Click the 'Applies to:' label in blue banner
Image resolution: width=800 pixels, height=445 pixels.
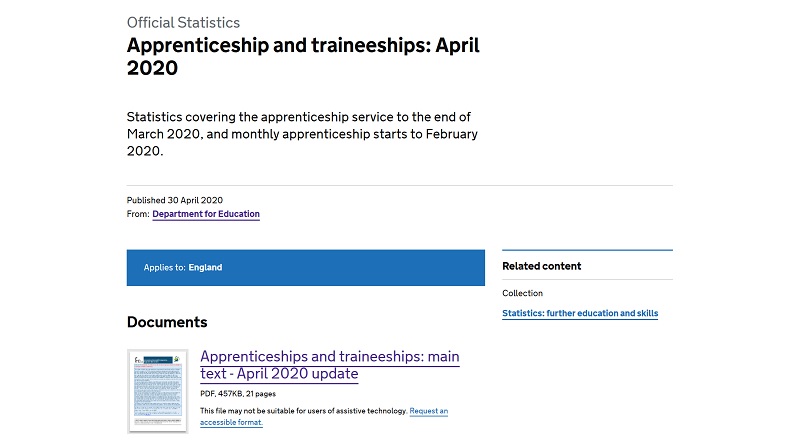(x=164, y=267)
